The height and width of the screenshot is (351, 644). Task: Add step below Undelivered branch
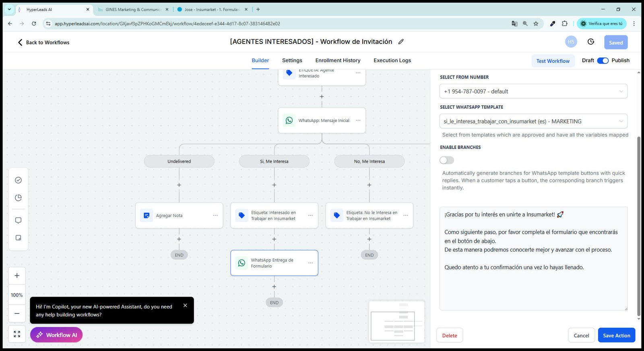(x=179, y=185)
